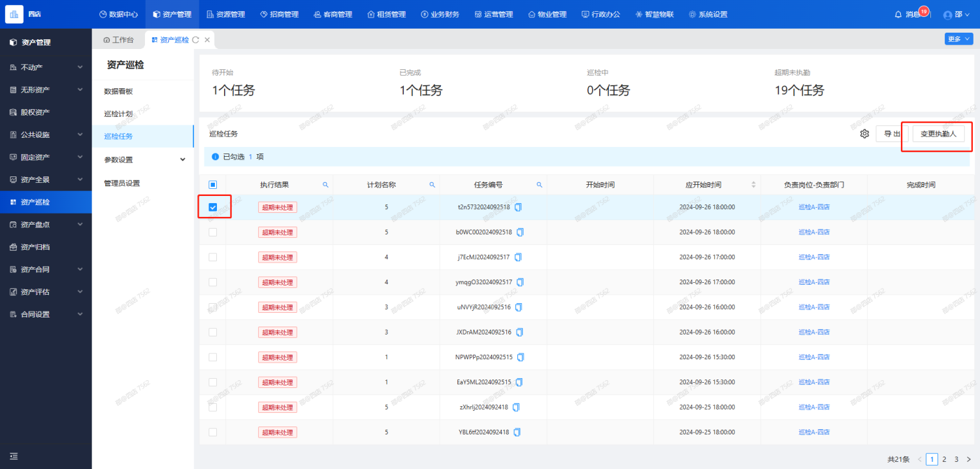Search the 执行结果 column
The image size is (980, 469).
[325, 185]
